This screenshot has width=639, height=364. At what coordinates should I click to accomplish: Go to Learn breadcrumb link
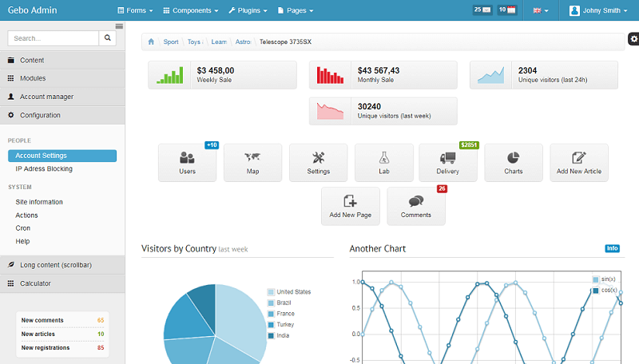click(x=219, y=42)
